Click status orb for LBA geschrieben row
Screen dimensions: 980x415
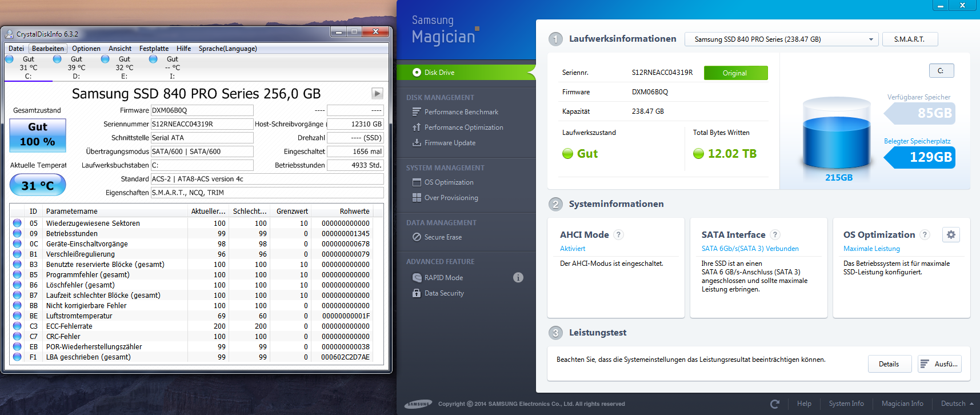17,357
